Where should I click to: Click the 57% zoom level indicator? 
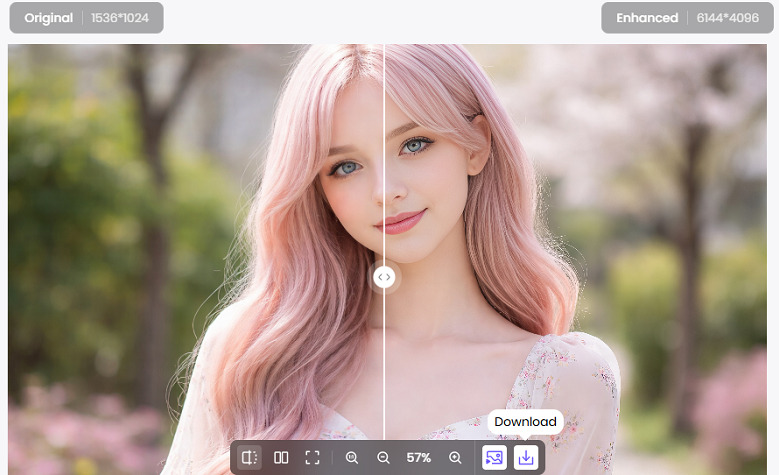click(x=419, y=457)
